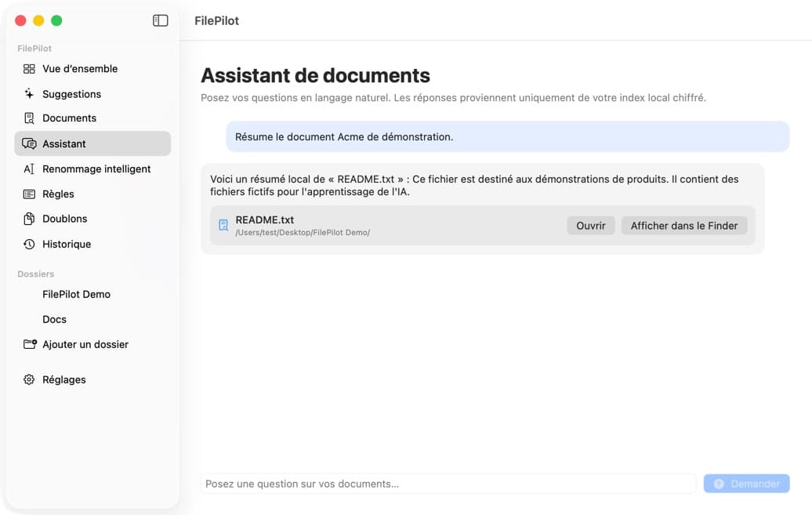The image size is (812, 515).
Task: Open Renommage intelligent section
Action: click(x=92, y=169)
